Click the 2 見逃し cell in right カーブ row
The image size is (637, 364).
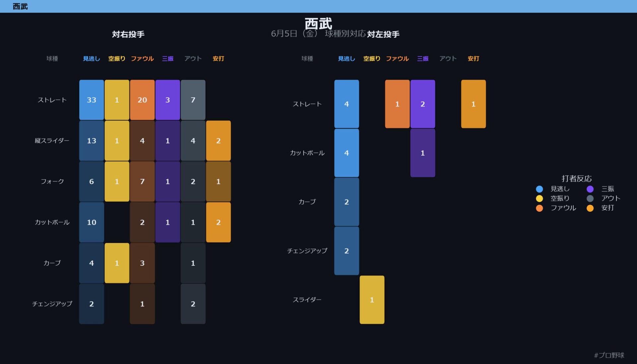pos(347,202)
